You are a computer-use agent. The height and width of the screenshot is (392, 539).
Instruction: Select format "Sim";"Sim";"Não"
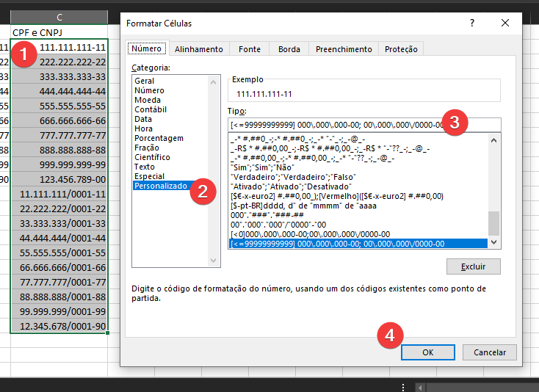[358, 167]
